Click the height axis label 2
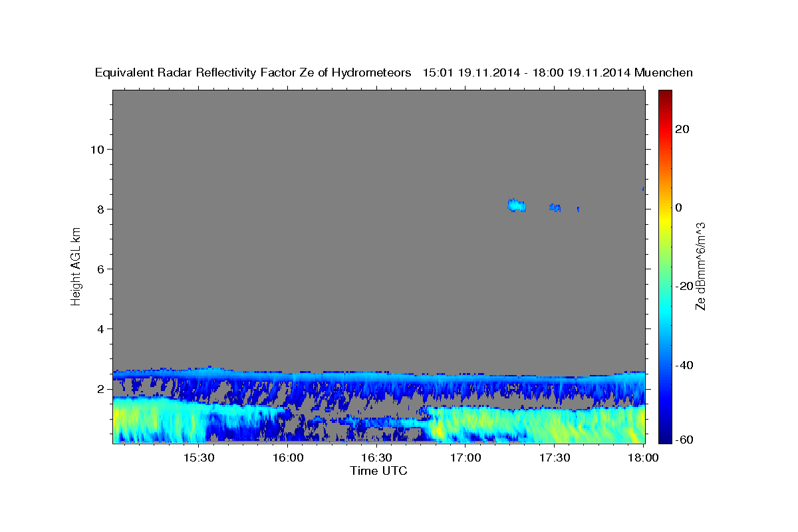Image resolution: width=798 pixels, height=532 pixels. pyautogui.click(x=100, y=388)
